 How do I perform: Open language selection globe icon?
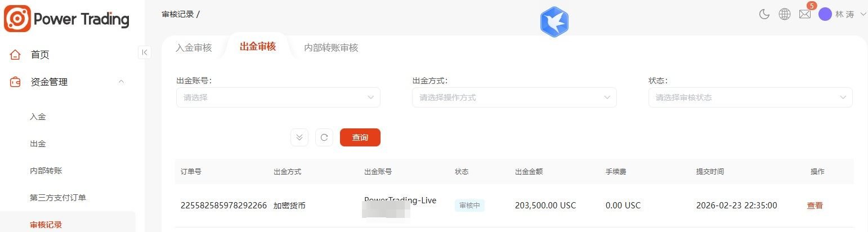click(785, 15)
